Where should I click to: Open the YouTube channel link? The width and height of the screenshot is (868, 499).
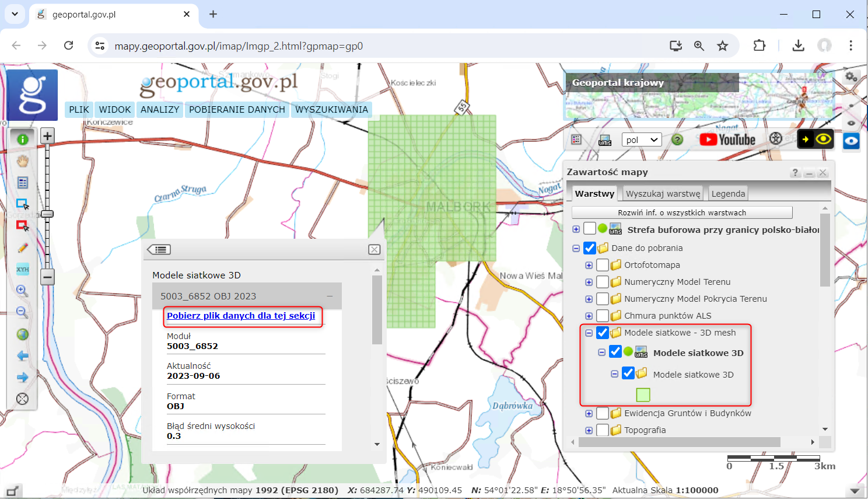[x=727, y=139]
